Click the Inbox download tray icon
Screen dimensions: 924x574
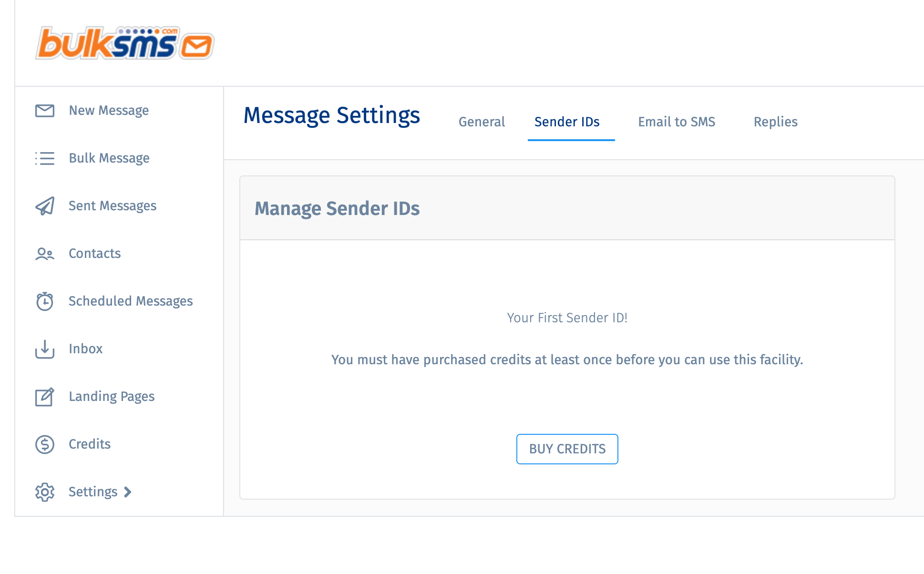(45, 349)
